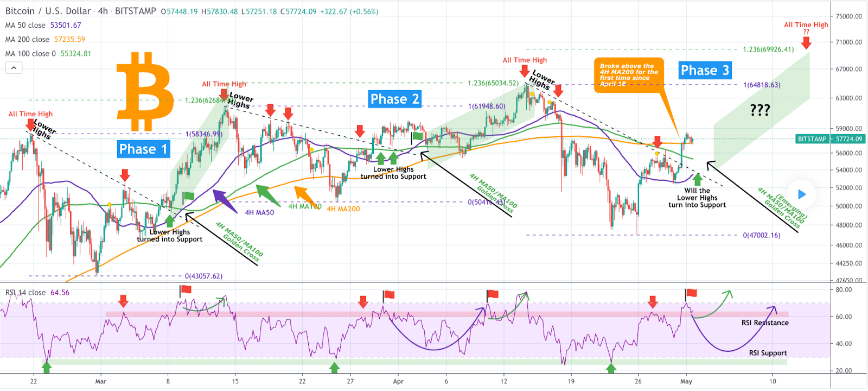Select the Bitcoin / U.S. Dollar symbol title
Viewport: 868px width, 391px height.
[x=48, y=11]
